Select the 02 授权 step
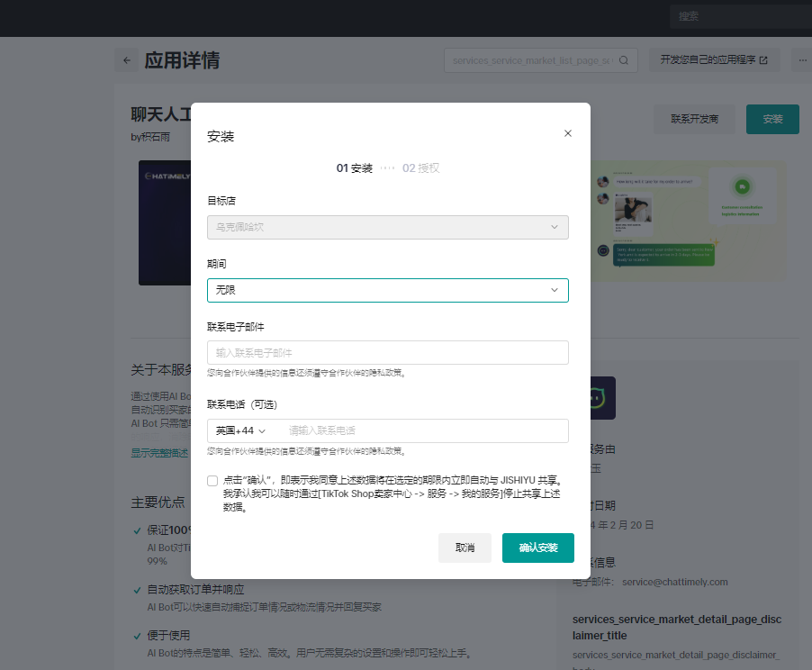812x670 pixels. pyautogui.click(x=420, y=167)
